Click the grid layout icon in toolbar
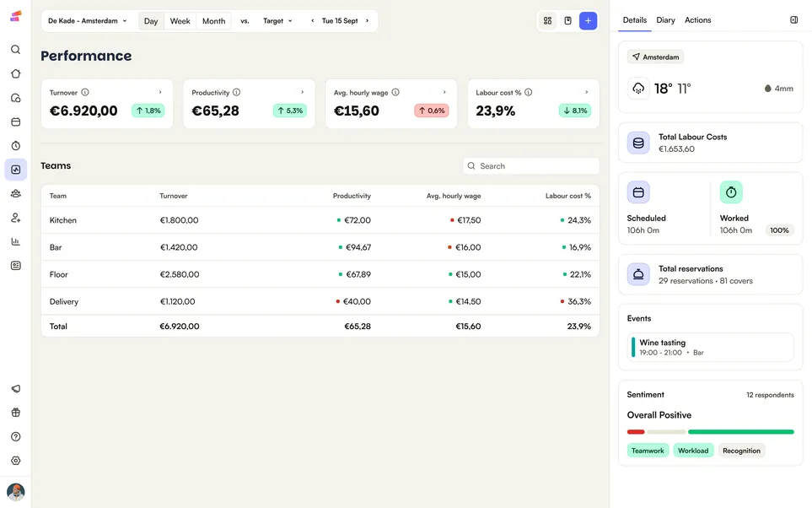 (547, 21)
